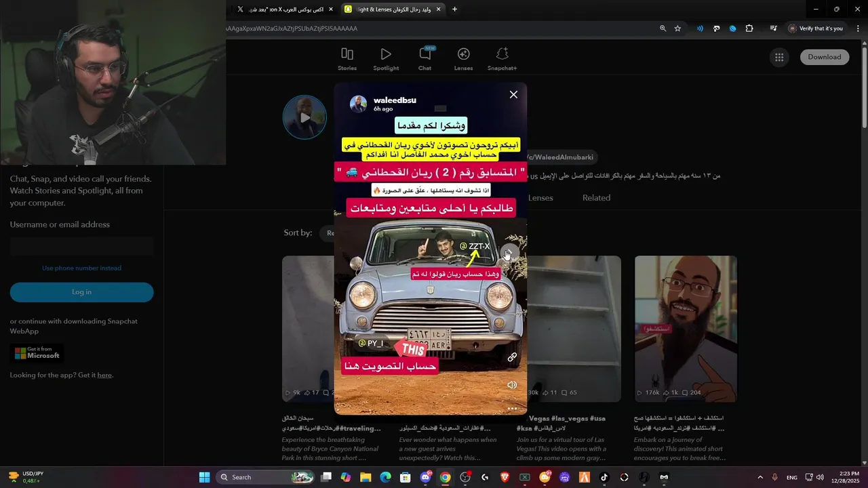Screen dimensions: 868x488
Task: Mute the popup video sound
Action: tap(512, 385)
